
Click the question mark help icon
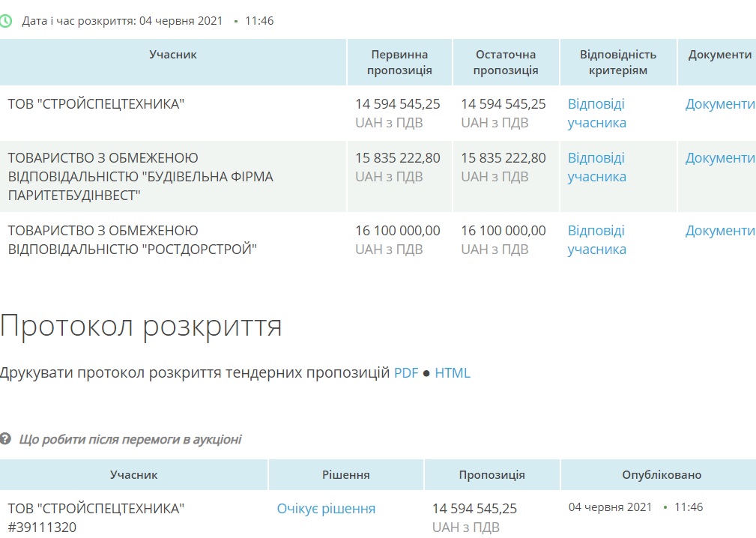click(x=6, y=439)
